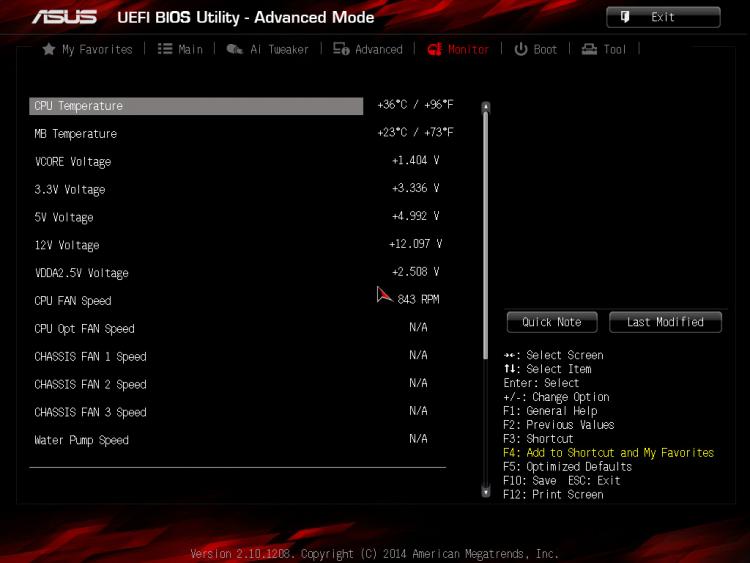The width and height of the screenshot is (750, 563).
Task: Click the 843 RPM value
Action: click(418, 299)
